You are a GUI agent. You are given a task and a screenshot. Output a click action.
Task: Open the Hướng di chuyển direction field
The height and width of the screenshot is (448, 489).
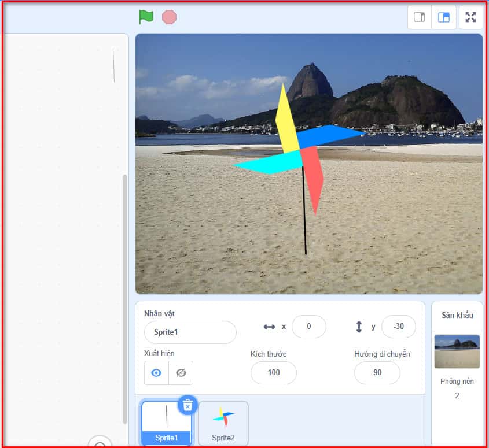[x=377, y=373]
